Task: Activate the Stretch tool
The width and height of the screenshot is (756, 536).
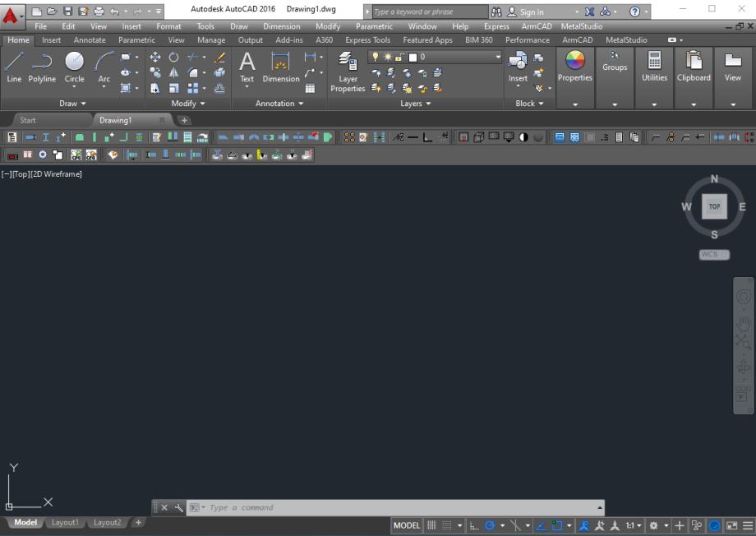Action: coord(154,88)
